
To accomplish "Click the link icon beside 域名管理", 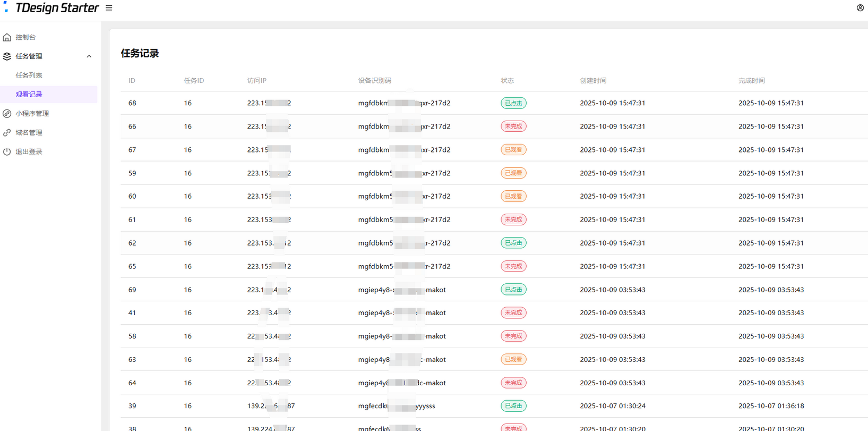I will point(7,133).
